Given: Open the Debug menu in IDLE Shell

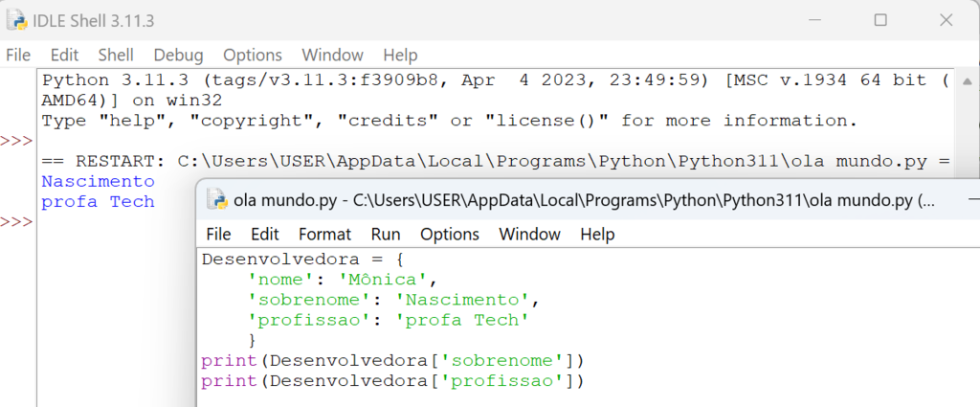Looking at the screenshot, I should pos(178,55).
